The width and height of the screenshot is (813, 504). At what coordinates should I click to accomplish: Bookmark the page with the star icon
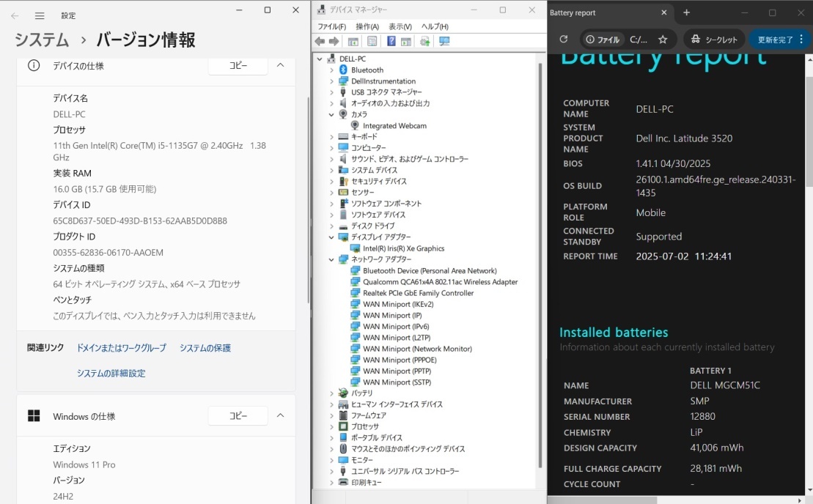click(x=663, y=39)
